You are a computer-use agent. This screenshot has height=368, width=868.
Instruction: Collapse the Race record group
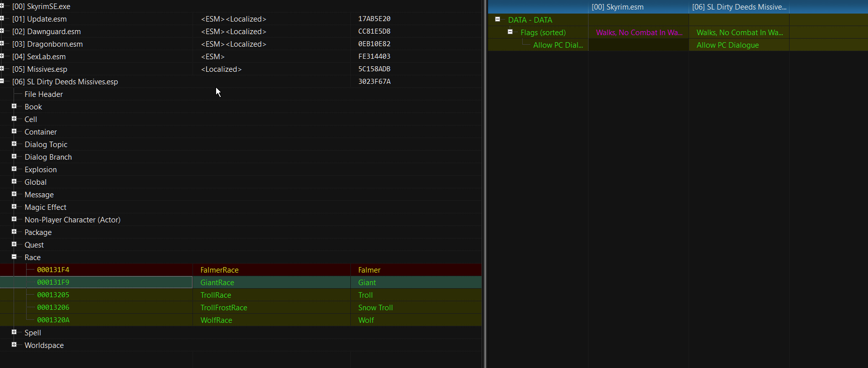tap(14, 257)
